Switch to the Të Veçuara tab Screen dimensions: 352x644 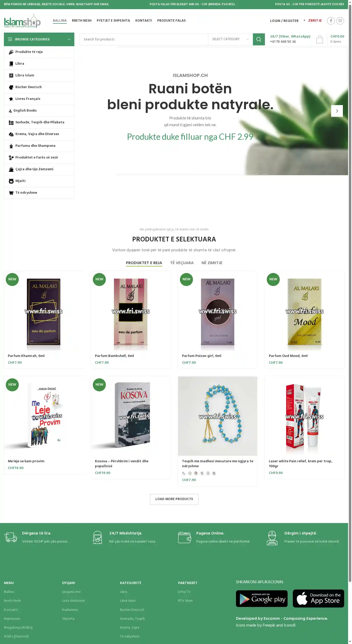[182, 263]
